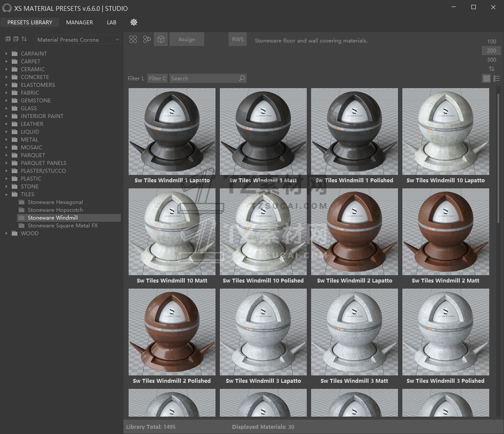Click the search magnifier icon
The height and width of the screenshot is (434, 504).
(242, 78)
